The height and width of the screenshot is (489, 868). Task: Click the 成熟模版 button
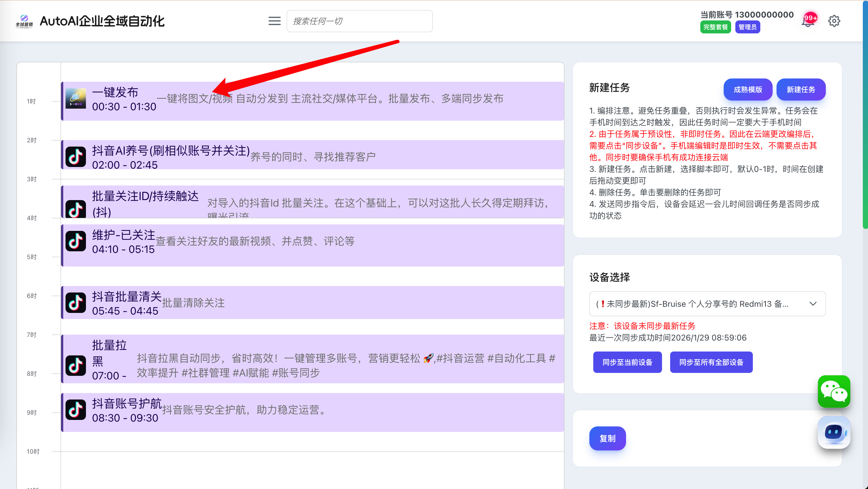point(747,89)
